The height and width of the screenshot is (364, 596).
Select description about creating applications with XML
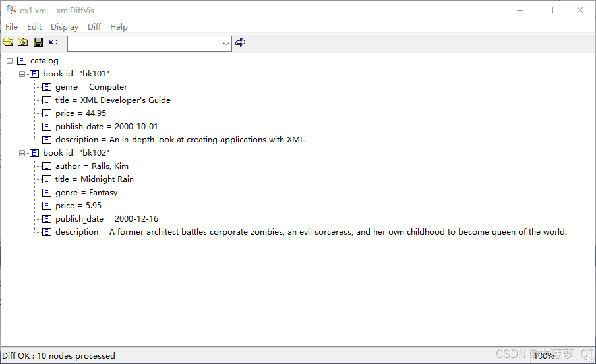(181, 140)
